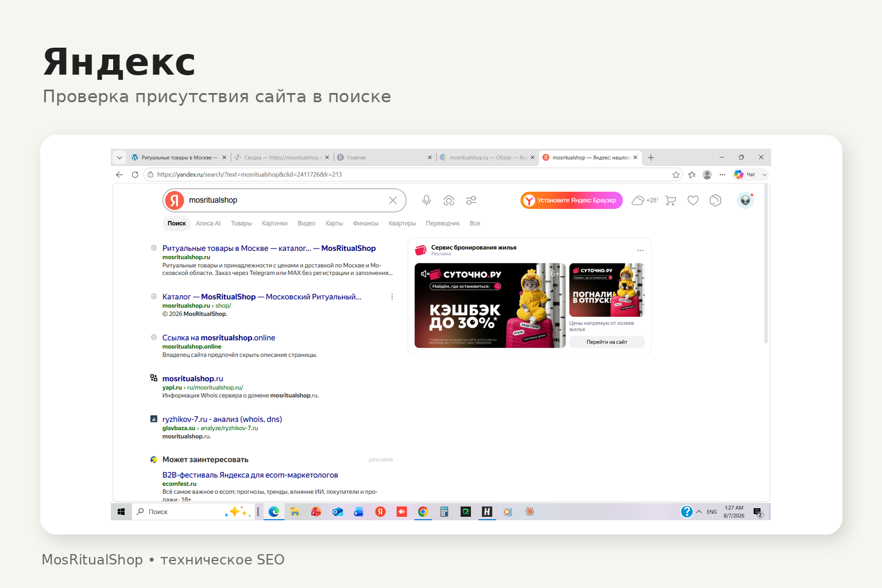Open Google Chrome from the taskbar
882x588 pixels.
[x=423, y=512]
